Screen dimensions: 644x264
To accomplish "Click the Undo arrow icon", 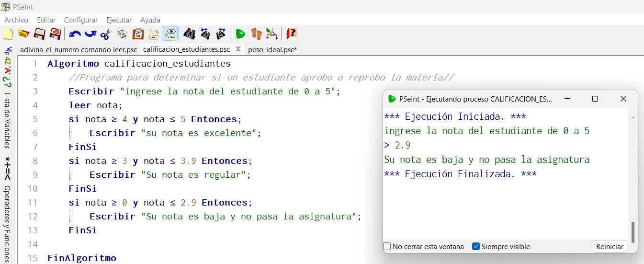I will 75,34.
